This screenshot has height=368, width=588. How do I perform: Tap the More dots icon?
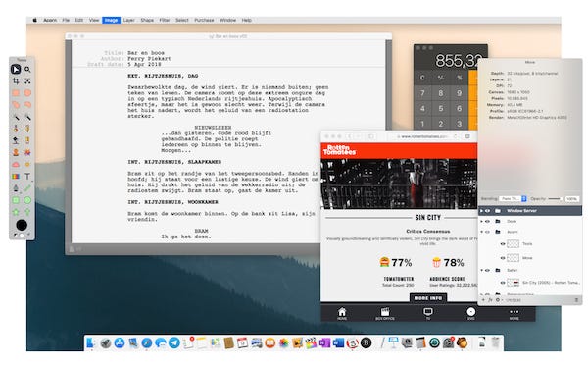click(x=514, y=312)
